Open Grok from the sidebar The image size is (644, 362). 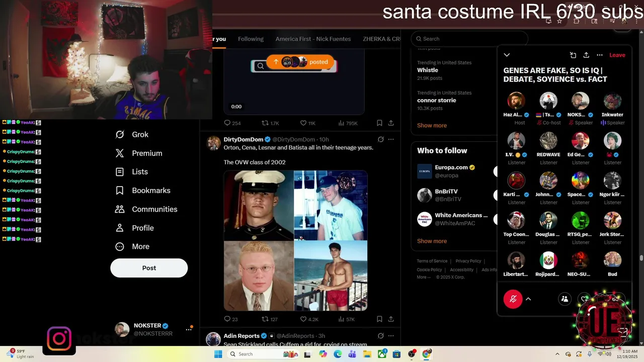coord(132,134)
